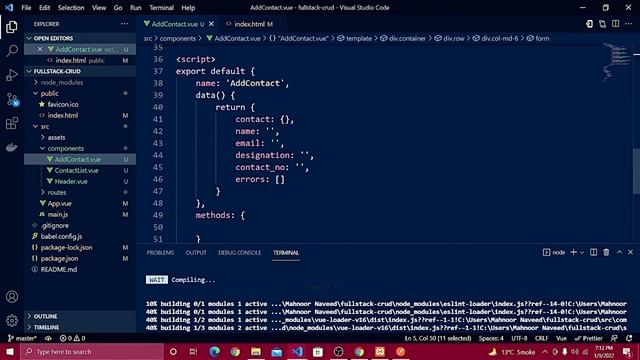640x360 pixels.
Task: Open Run and Debug view
Action: tap(12, 75)
